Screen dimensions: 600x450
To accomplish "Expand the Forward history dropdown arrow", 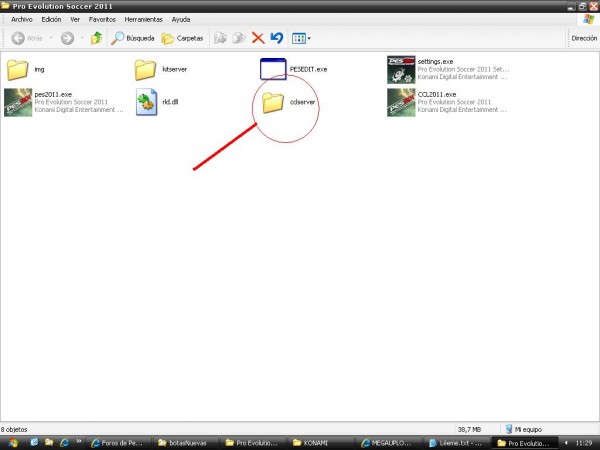I will (x=82, y=38).
